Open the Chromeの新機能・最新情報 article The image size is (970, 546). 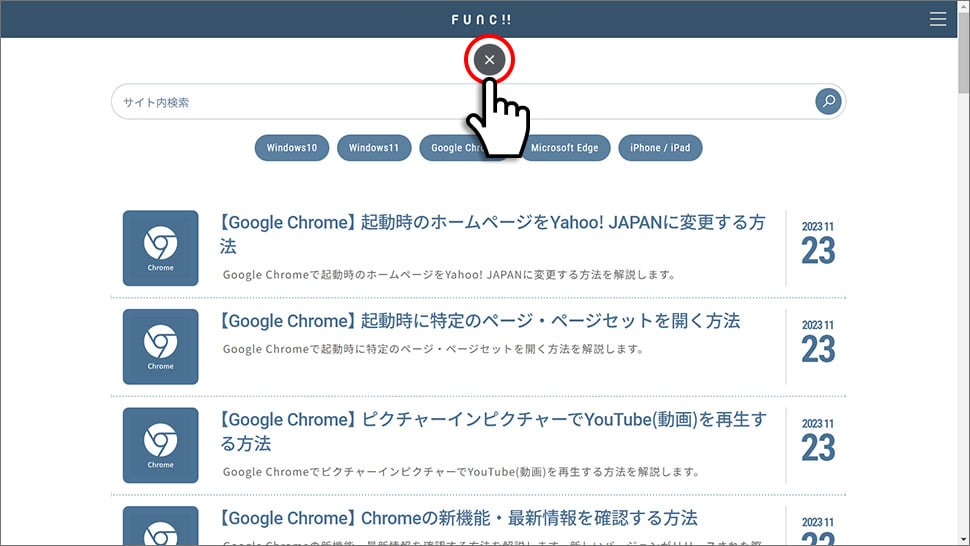[458, 518]
